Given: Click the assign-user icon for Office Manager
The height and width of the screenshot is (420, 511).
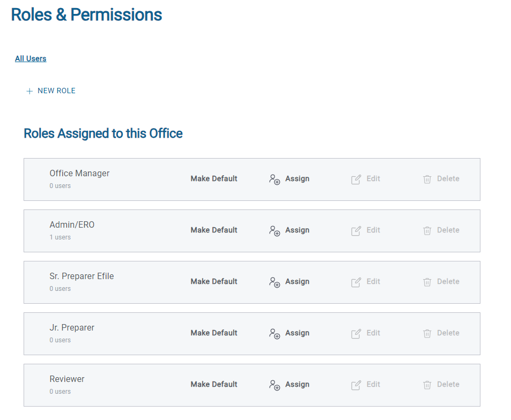Looking at the screenshot, I should [275, 179].
